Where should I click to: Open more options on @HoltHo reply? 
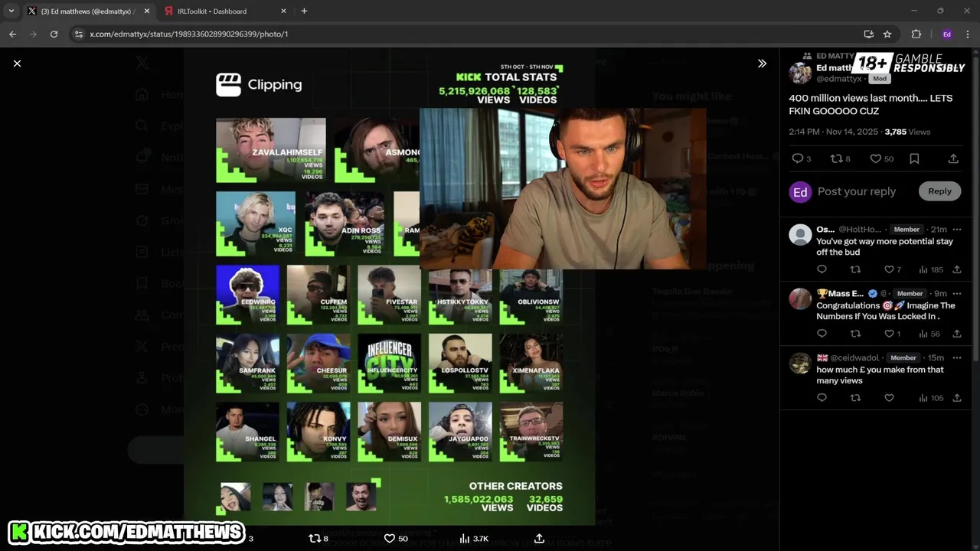coord(956,230)
